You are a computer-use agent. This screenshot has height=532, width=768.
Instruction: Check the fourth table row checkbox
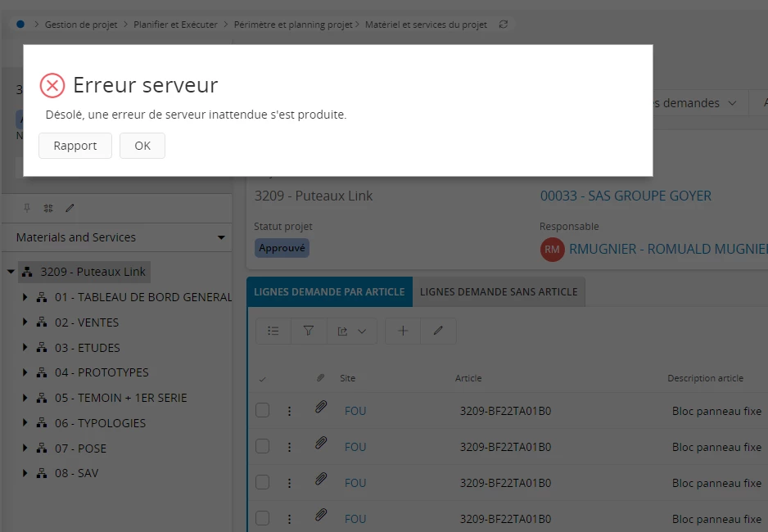pos(263,518)
